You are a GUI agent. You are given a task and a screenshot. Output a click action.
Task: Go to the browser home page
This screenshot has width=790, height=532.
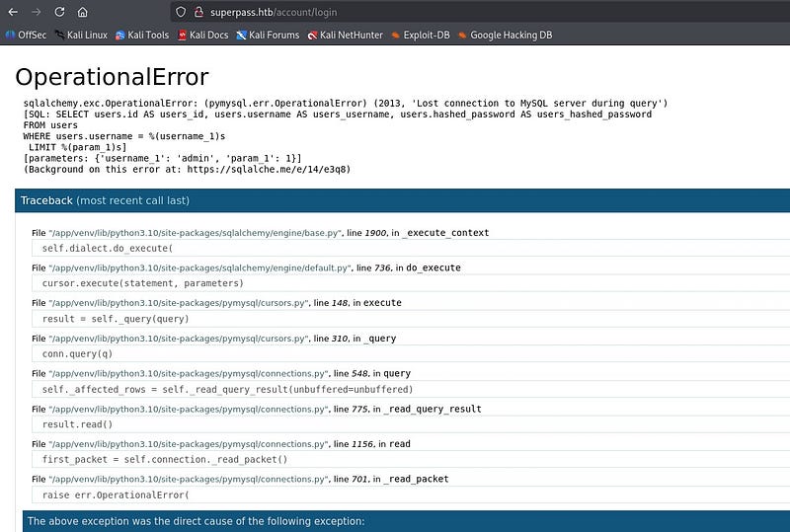tap(83, 12)
